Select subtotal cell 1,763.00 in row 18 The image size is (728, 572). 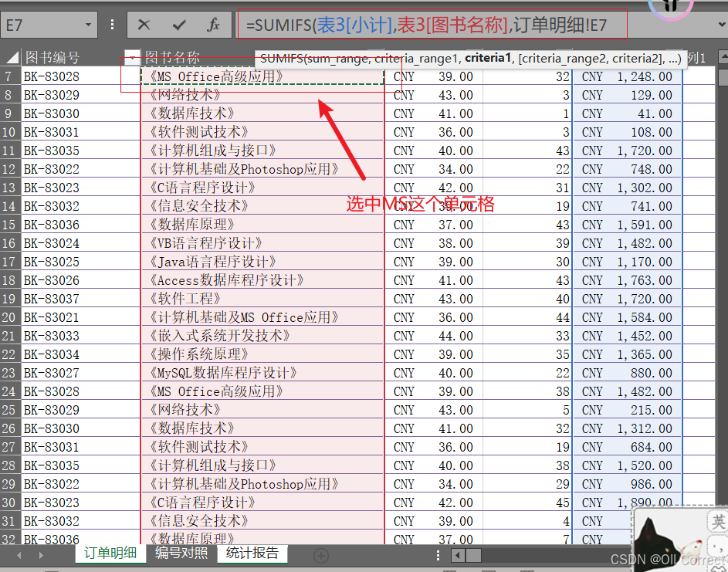tap(627, 280)
